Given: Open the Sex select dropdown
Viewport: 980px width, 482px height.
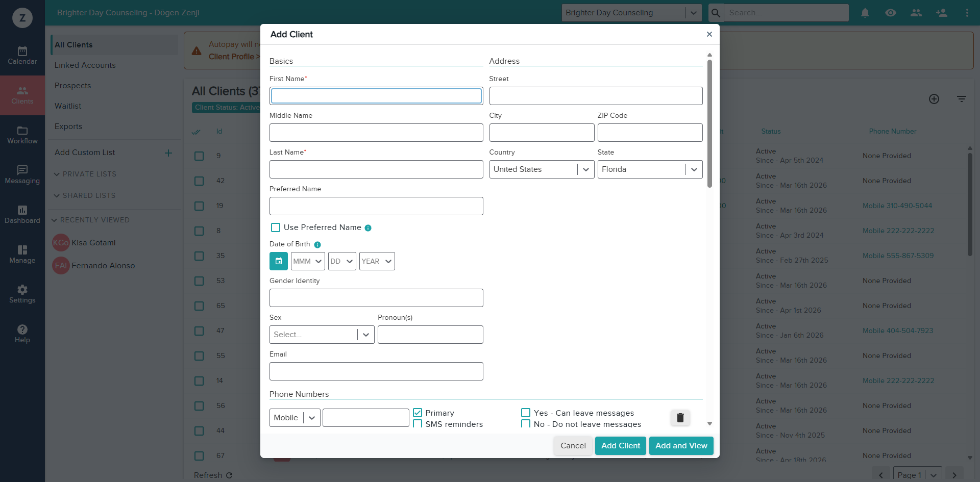Looking at the screenshot, I should click(x=322, y=335).
